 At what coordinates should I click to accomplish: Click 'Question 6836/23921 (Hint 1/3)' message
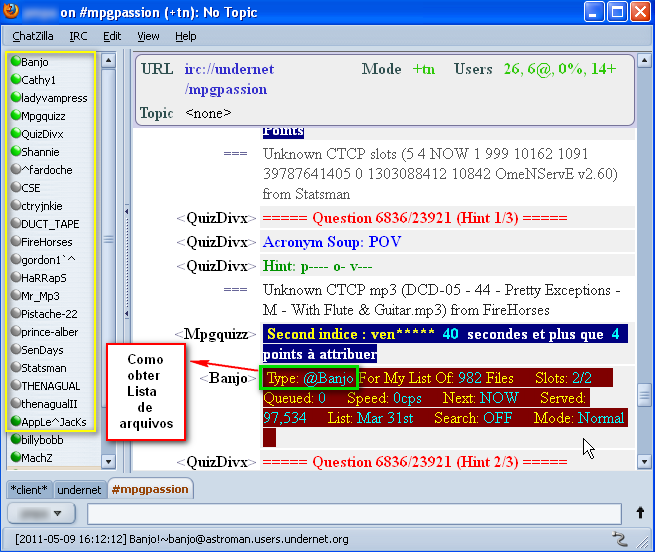click(415, 218)
